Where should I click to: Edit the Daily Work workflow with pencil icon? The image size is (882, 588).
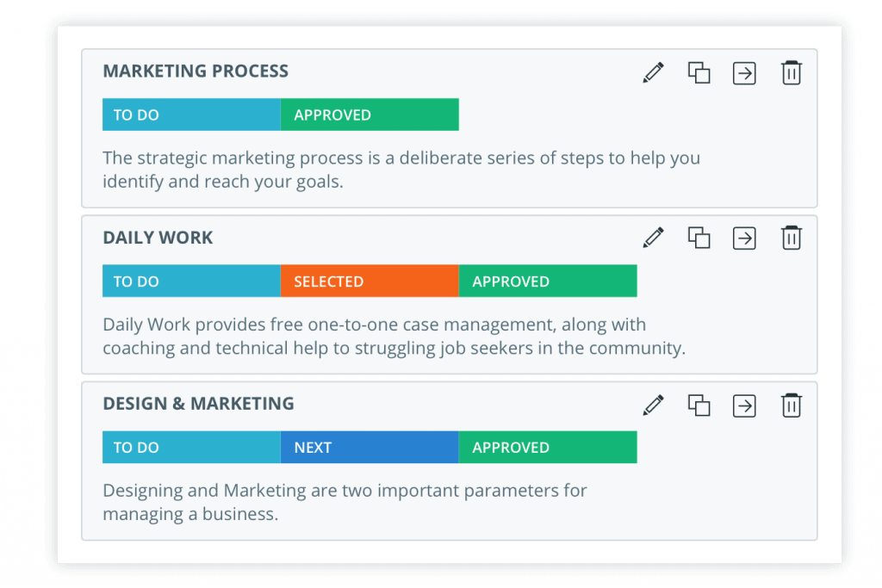653,238
